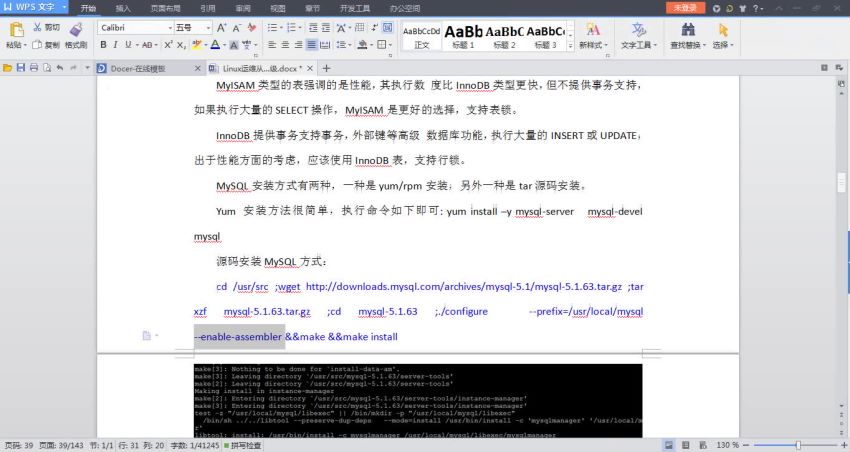Expand the bullet list dropdown arrow

pos(281,28)
